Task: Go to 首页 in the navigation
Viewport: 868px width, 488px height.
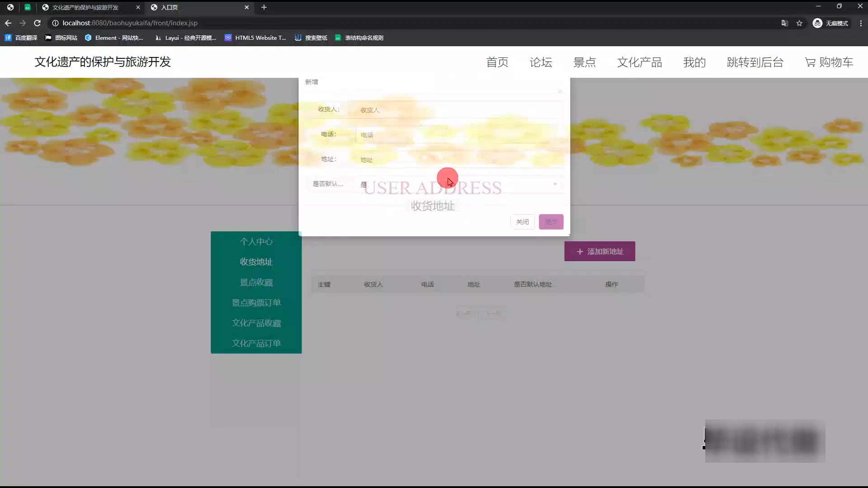Action: (497, 62)
